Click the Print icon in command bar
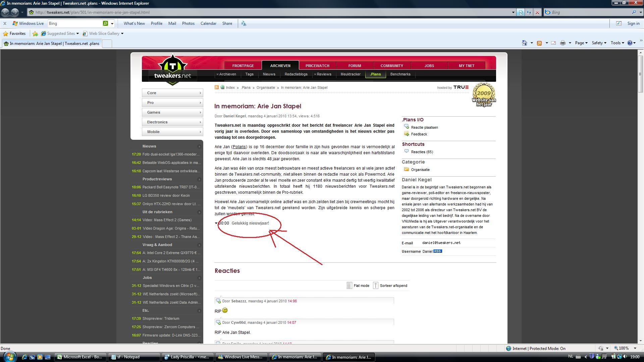The height and width of the screenshot is (362, 644). (563, 43)
